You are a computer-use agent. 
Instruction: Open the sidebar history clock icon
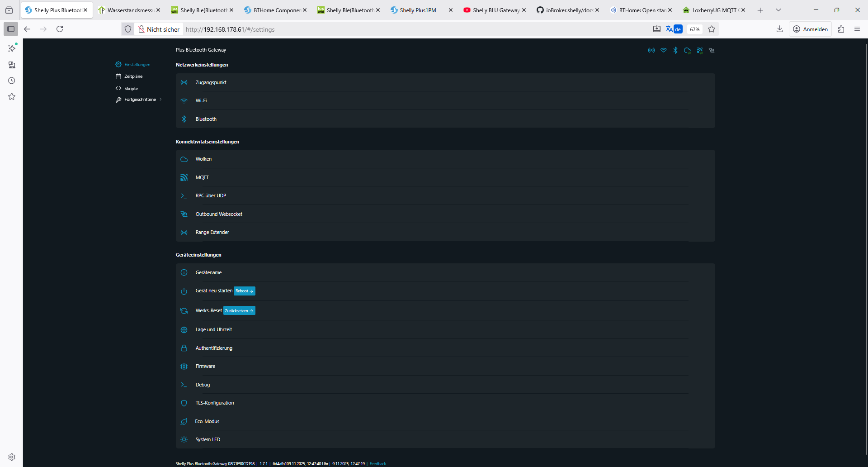[x=12, y=81]
